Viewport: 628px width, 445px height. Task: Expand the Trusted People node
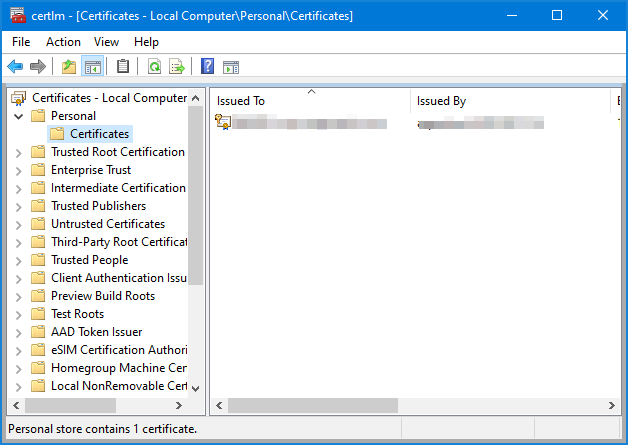click(18, 261)
